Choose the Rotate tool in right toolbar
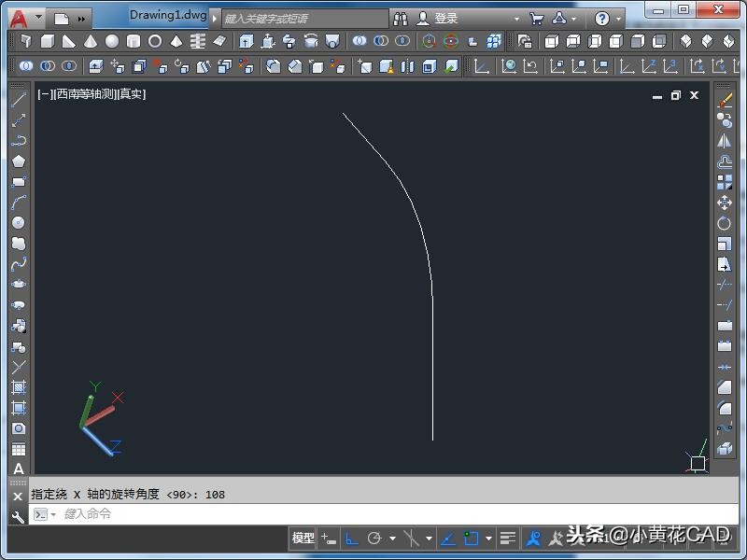The width and height of the screenshot is (747, 560). [x=725, y=223]
